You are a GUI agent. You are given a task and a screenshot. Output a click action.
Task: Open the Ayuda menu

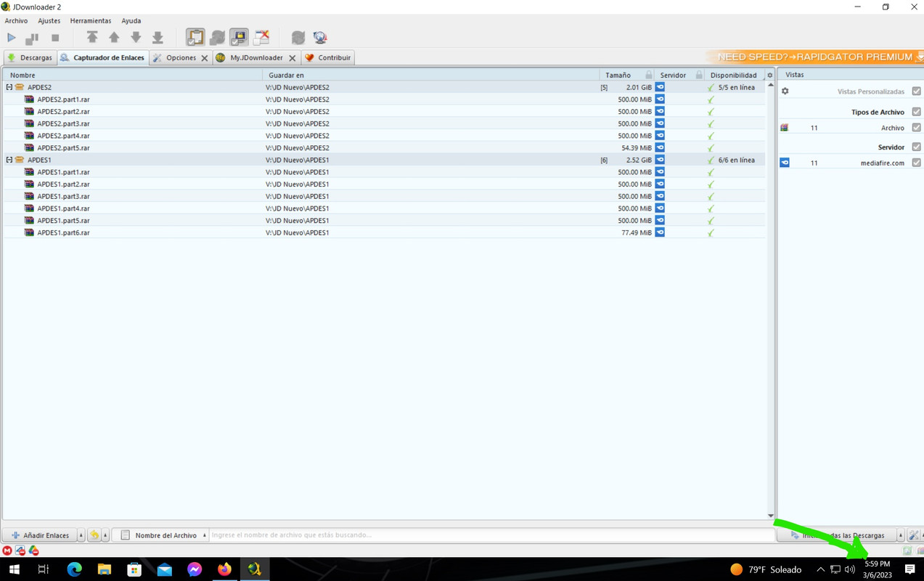point(131,21)
